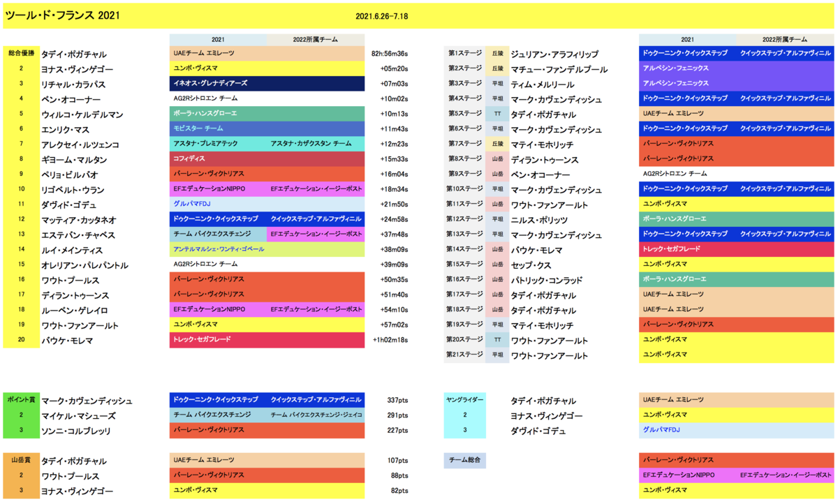Viewport: 838px width, 504px height.
Task: Click the チーム バイクエクスチェンジ・ジェイコ cell
Action: pyautogui.click(x=316, y=415)
